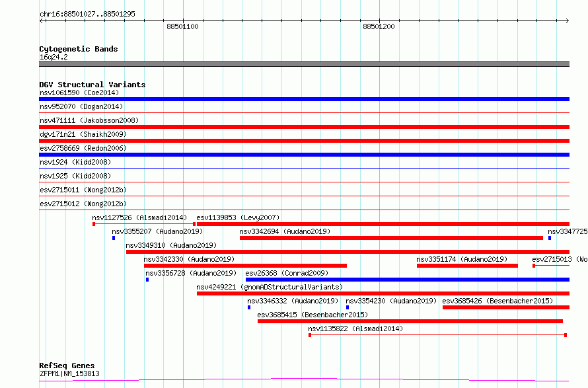This screenshot has height=388, width=588.
Task: Open the nsv3354230 (Audano2019) label
Action: pyautogui.click(x=391, y=301)
